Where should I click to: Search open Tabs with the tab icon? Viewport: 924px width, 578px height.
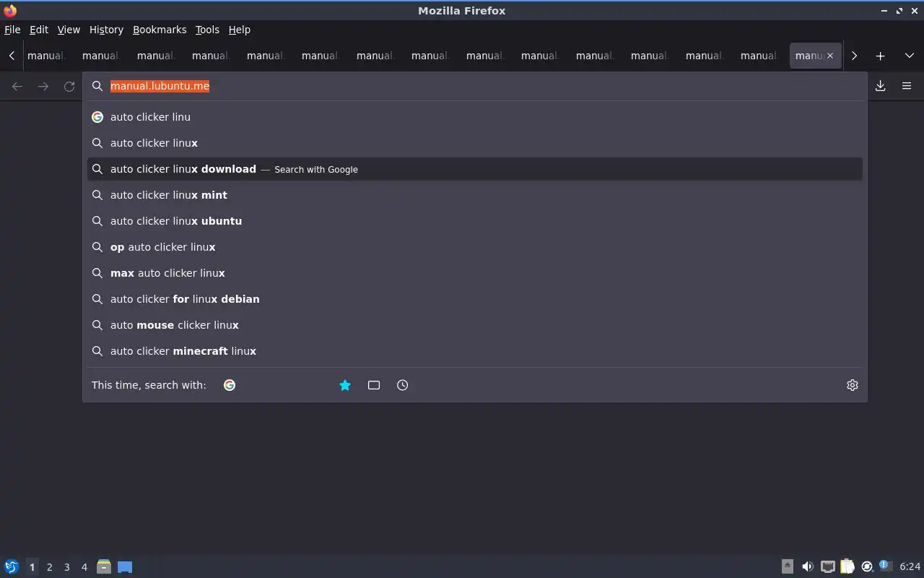click(x=374, y=385)
